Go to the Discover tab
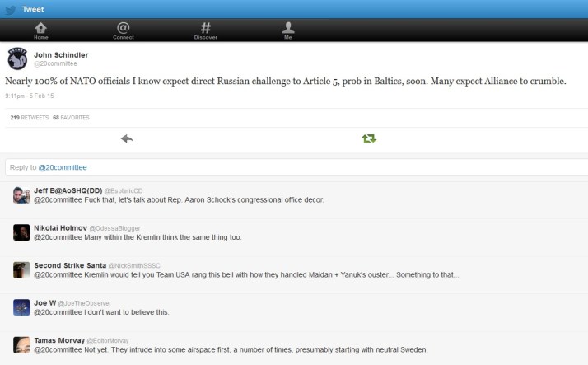The image size is (588, 365). click(206, 30)
